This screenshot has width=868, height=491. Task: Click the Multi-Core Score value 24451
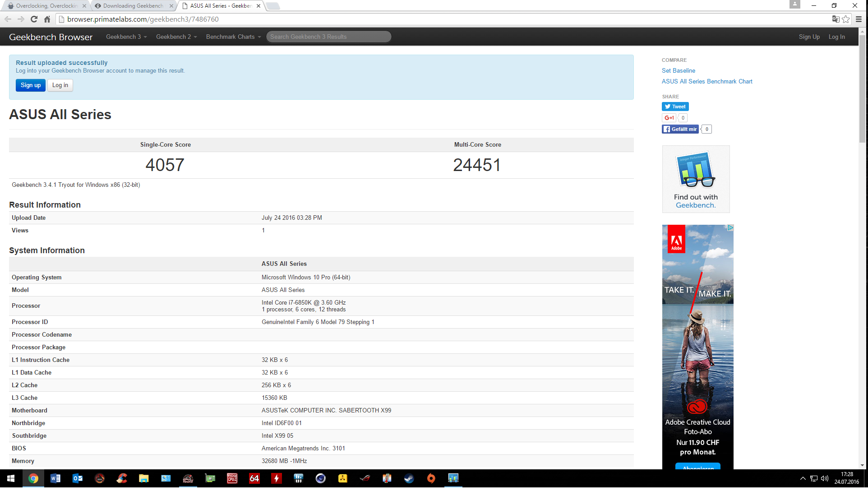click(477, 165)
